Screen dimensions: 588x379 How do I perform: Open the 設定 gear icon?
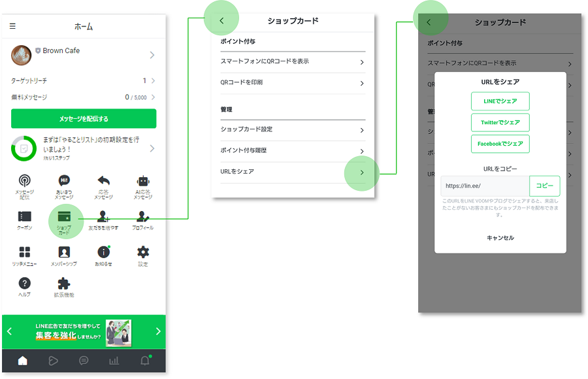143,254
